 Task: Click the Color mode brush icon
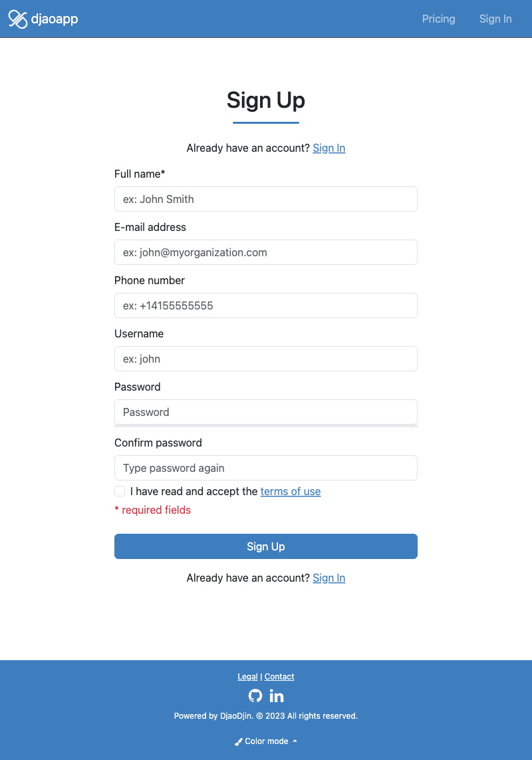tap(238, 741)
